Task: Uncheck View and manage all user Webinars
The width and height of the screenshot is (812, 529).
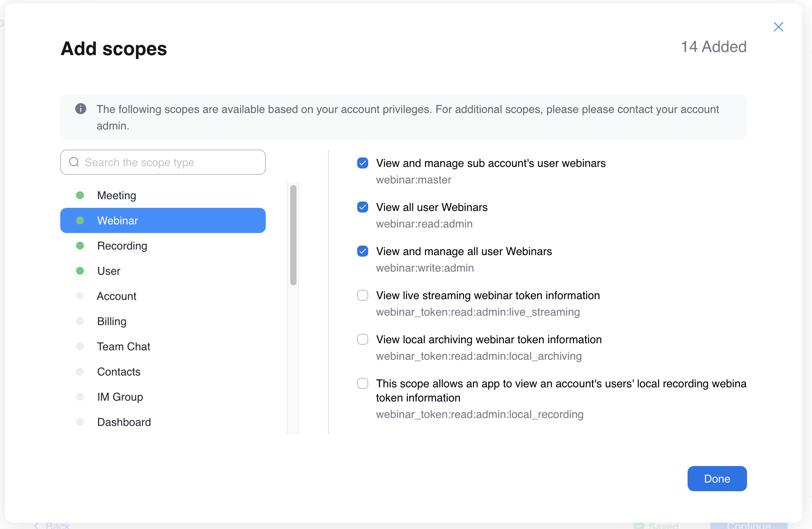Action: [x=363, y=251]
